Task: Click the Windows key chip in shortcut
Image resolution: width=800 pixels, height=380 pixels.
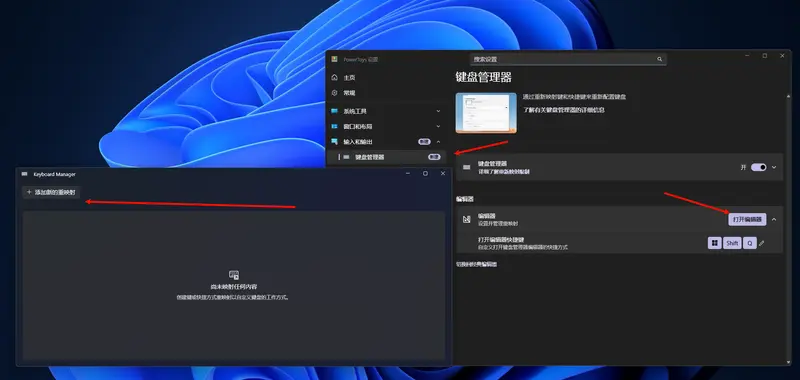Action: pyautogui.click(x=714, y=243)
